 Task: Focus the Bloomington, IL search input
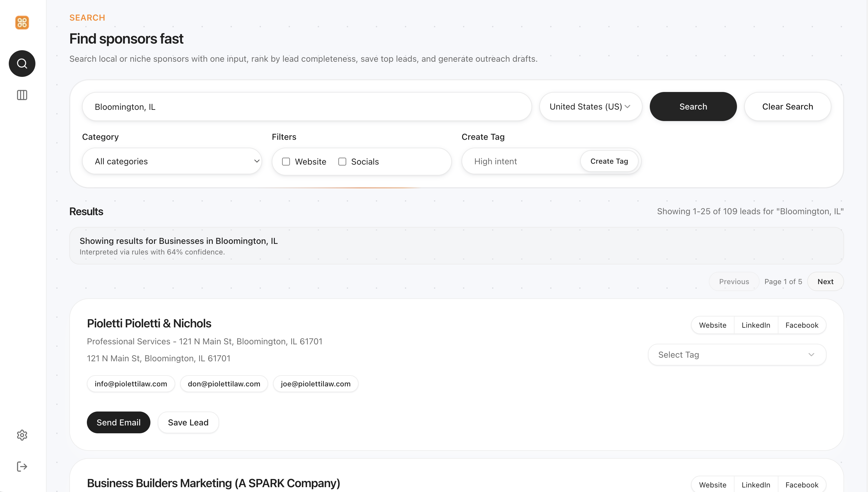coord(307,107)
